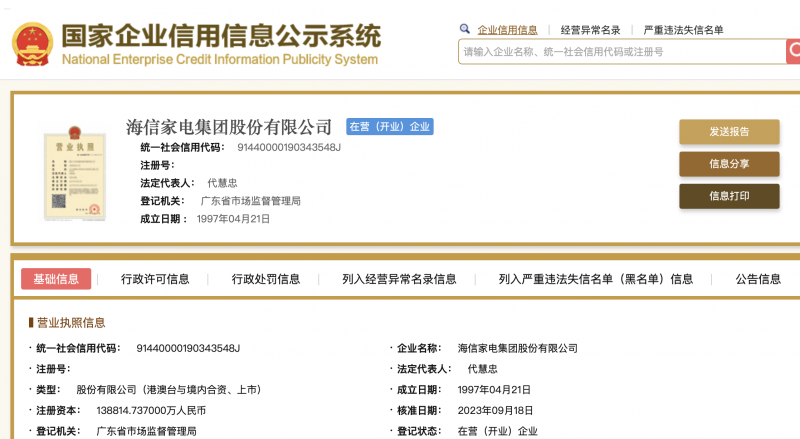Screen dimensions: 800x439
Task: Click 广东省市场监督管理局 in the 营业执照信息 section
Action: click(x=146, y=431)
